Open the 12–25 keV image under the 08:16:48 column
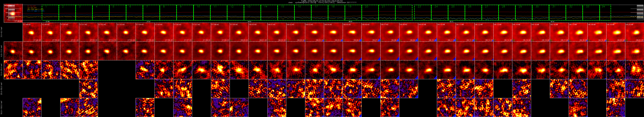644x117 pixels. [559, 70]
